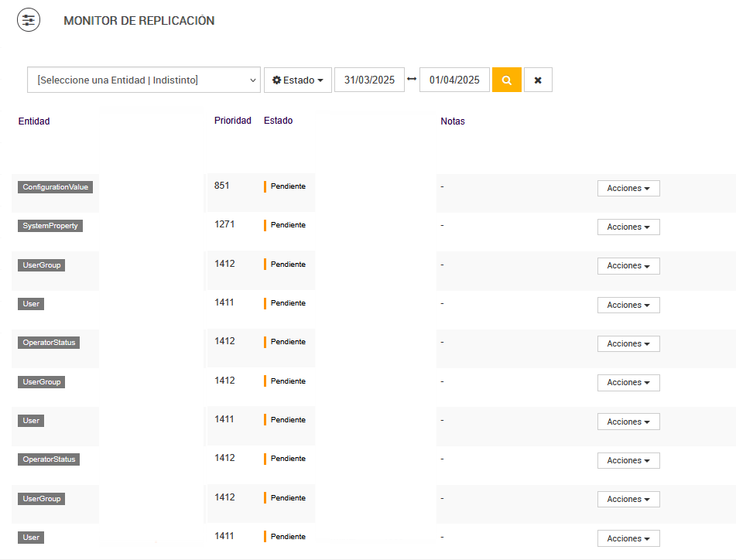This screenshot has height=560, width=736.
Task: Open Acciones menu for the last User row
Action: (628, 539)
